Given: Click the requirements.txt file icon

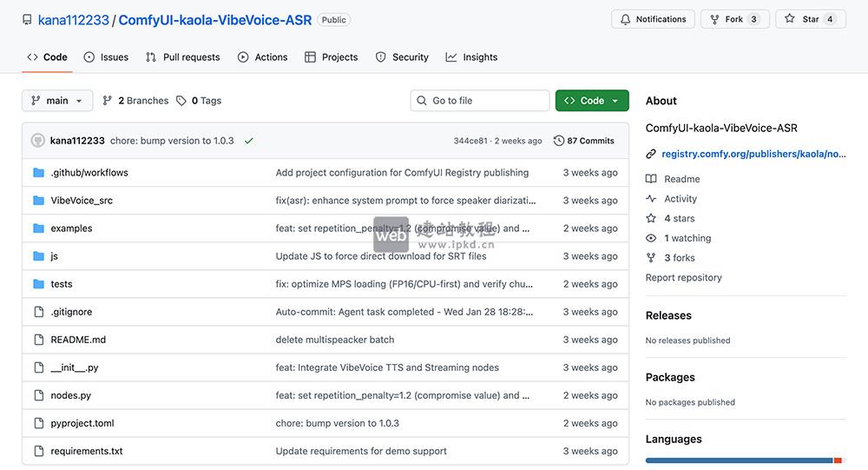Looking at the screenshot, I should (39, 451).
